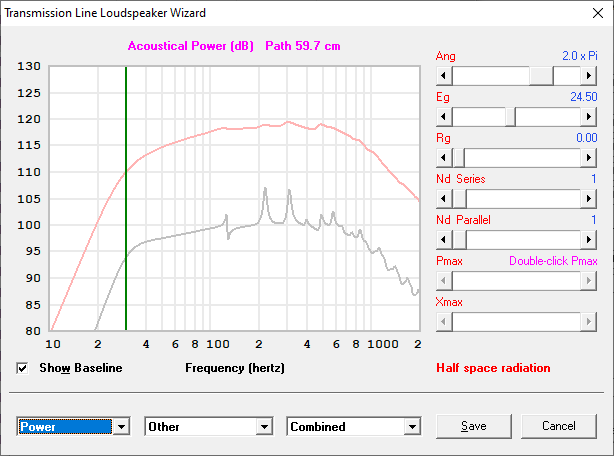Screen dimensions: 614x456
Task: Click the Pmax slider track
Action: tap(516, 281)
